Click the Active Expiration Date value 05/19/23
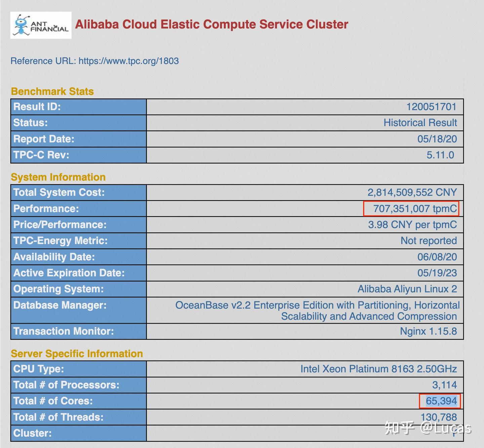The width and height of the screenshot is (484, 448). point(437,273)
